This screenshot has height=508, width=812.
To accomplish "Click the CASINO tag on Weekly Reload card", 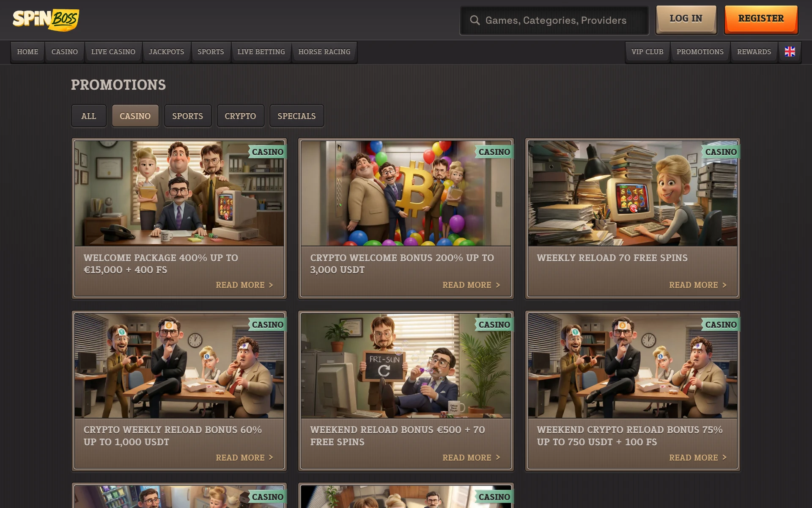I will coord(721,152).
